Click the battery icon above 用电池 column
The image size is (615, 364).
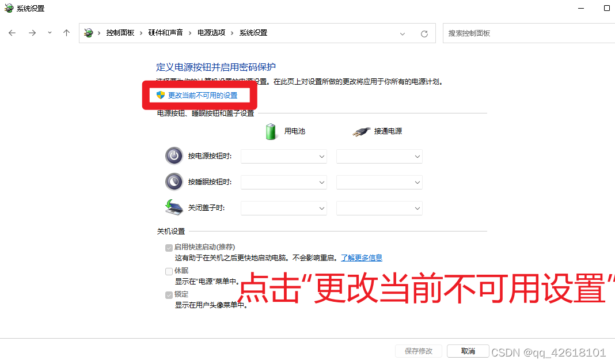point(271,131)
